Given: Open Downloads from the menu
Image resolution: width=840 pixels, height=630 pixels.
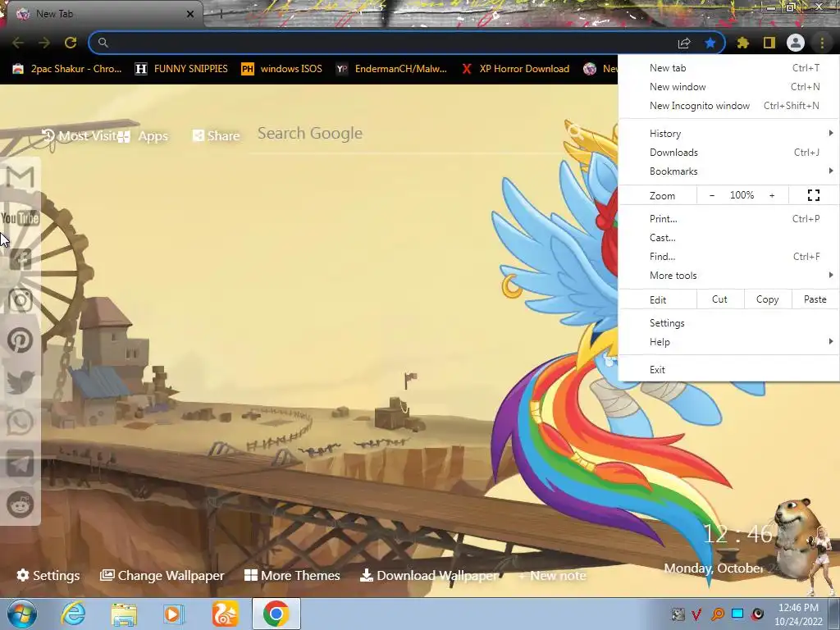Looking at the screenshot, I should (x=729, y=153).
